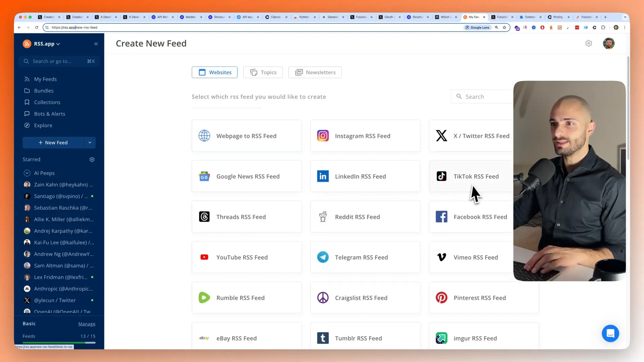
Task: Pick the LinkedIn RSS Feed card
Action: click(365, 176)
